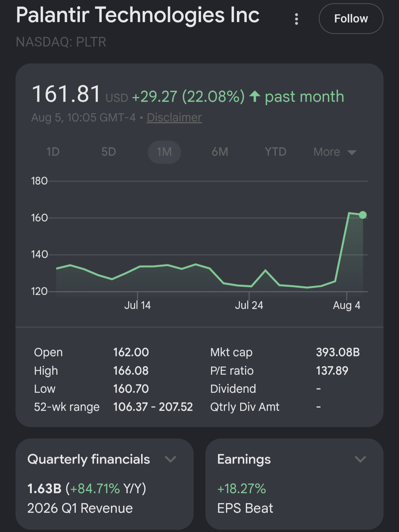The height and width of the screenshot is (532, 399).
Task: Select the Aug 4 date marker on chart
Action: point(347,305)
